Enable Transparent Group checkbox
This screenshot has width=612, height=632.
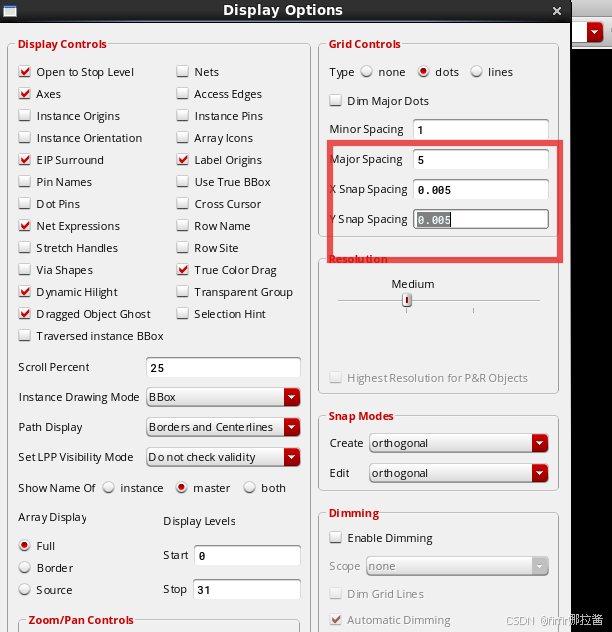click(x=183, y=292)
